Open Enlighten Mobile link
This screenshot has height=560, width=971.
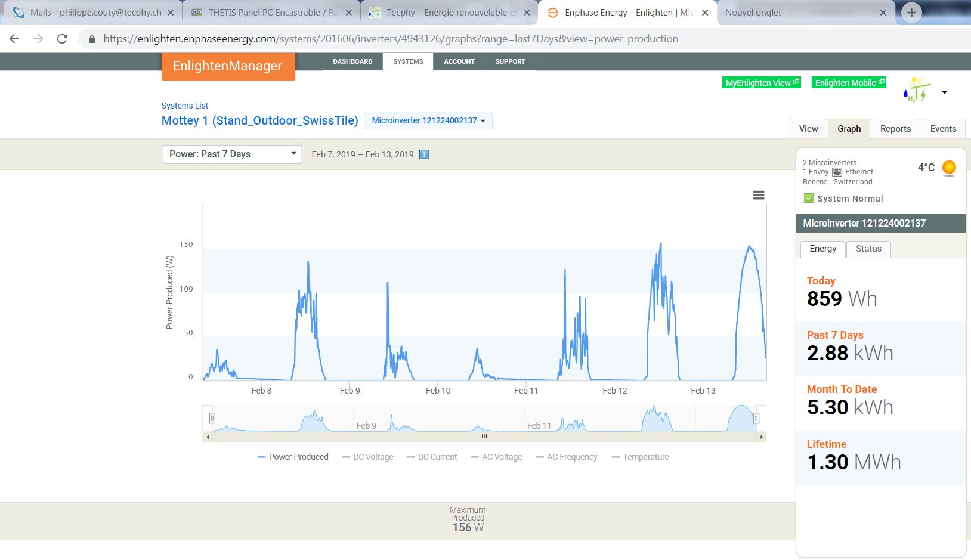click(849, 83)
